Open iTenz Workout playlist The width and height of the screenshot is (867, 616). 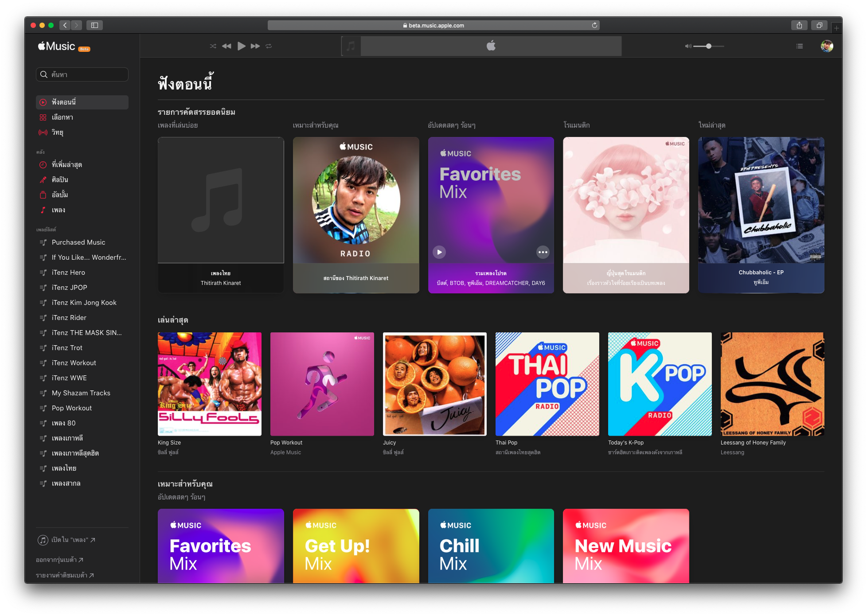[74, 363]
